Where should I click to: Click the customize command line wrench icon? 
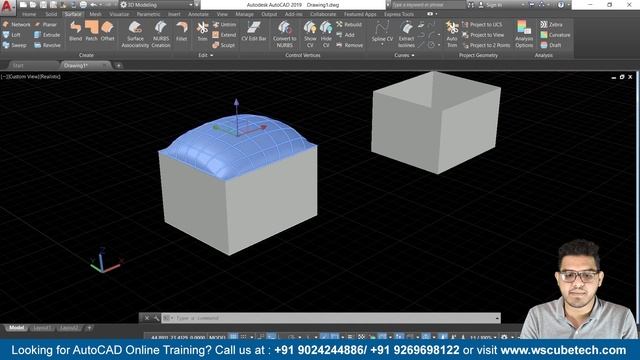coord(156,318)
